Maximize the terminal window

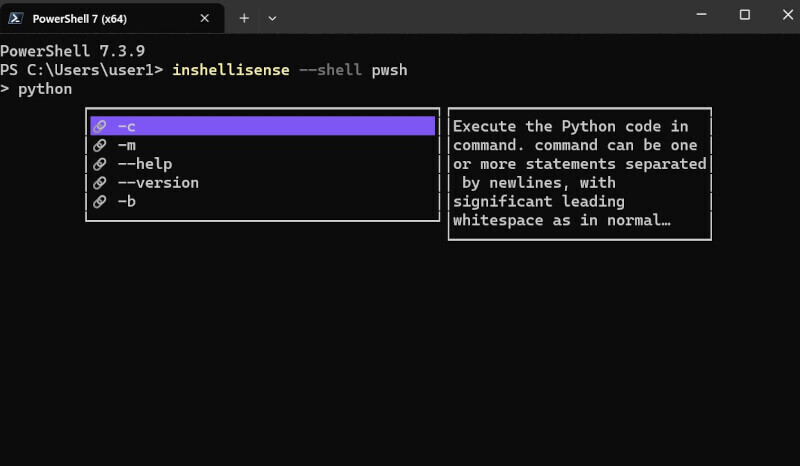pos(745,15)
